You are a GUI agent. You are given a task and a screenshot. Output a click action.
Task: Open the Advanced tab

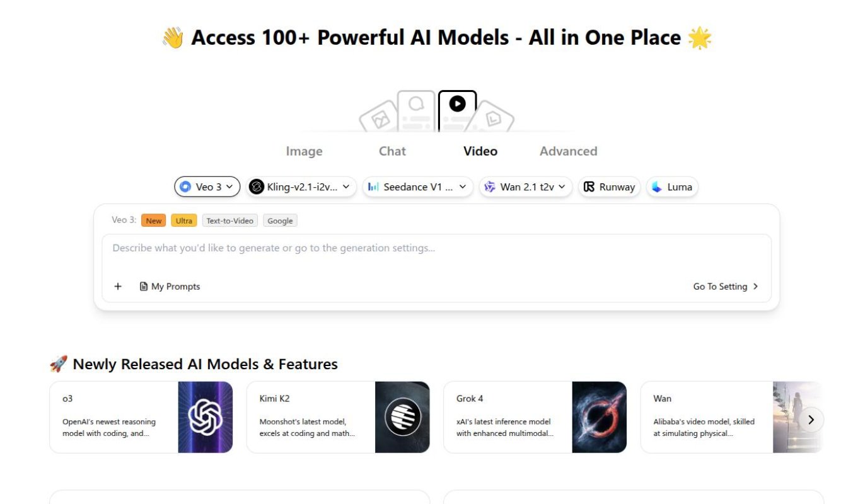click(568, 151)
